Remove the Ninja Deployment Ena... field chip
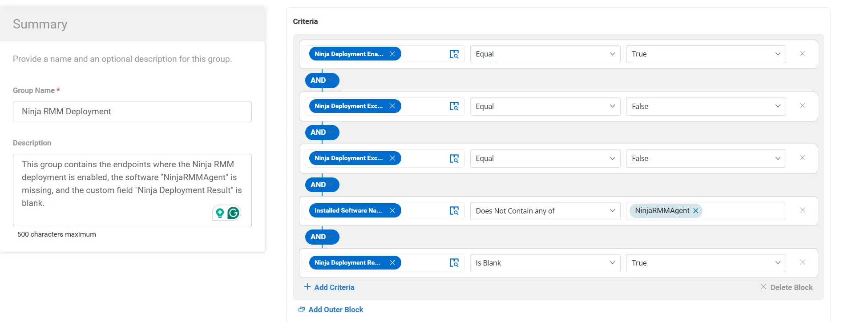Screen dimensions: 868x322 (392, 54)
